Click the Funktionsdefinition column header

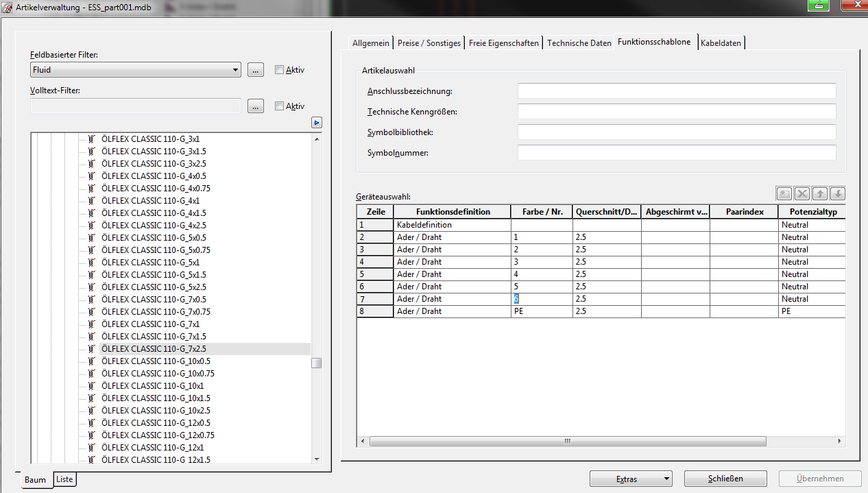coord(453,212)
